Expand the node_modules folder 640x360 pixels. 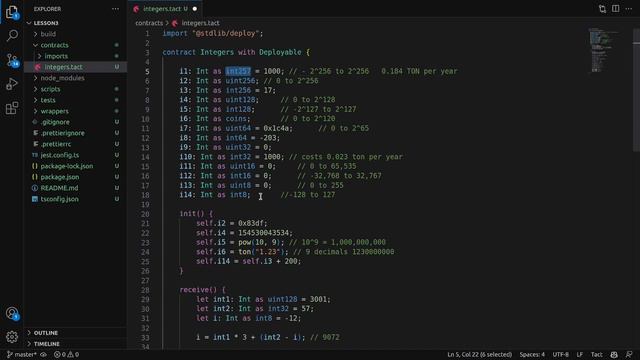pyautogui.click(x=62, y=78)
